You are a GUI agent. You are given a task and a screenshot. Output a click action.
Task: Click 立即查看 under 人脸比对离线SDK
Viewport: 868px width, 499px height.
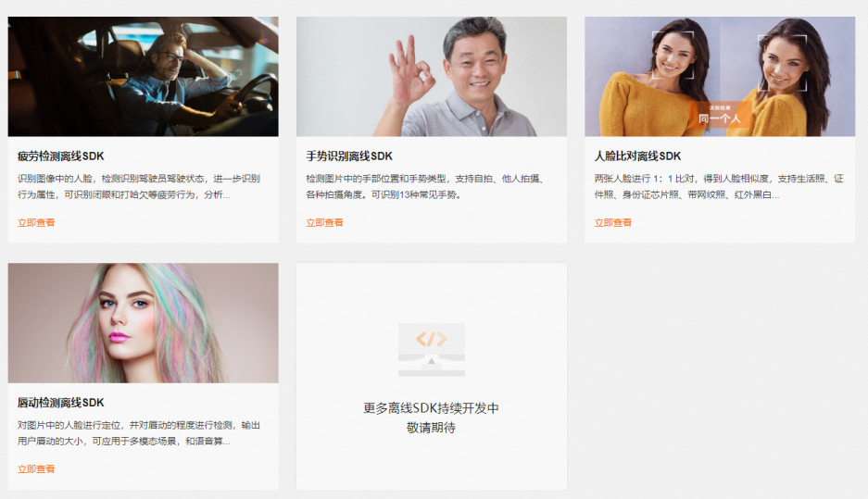613,222
